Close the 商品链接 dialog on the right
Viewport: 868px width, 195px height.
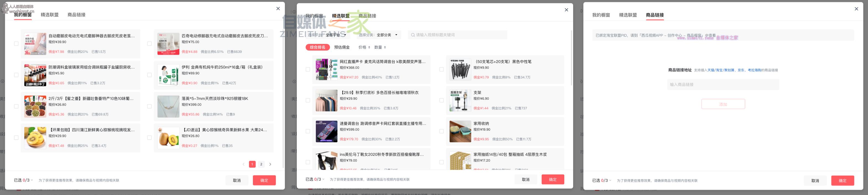click(x=856, y=9)
